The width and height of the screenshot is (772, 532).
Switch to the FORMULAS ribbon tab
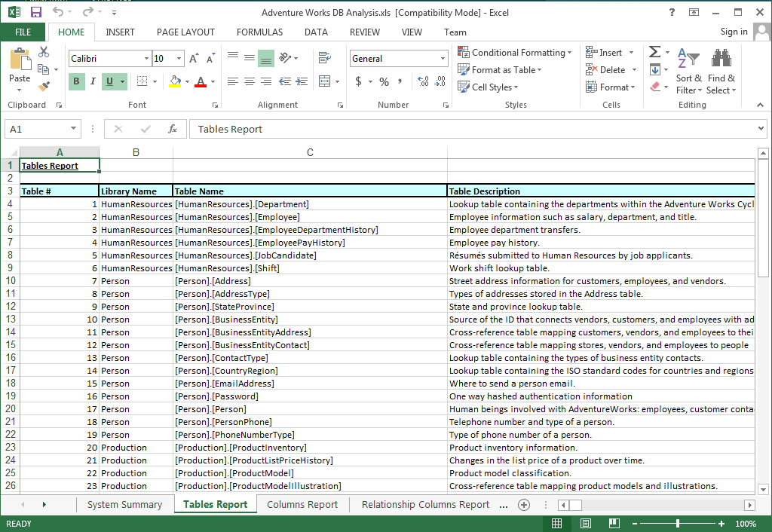point(259,32)
